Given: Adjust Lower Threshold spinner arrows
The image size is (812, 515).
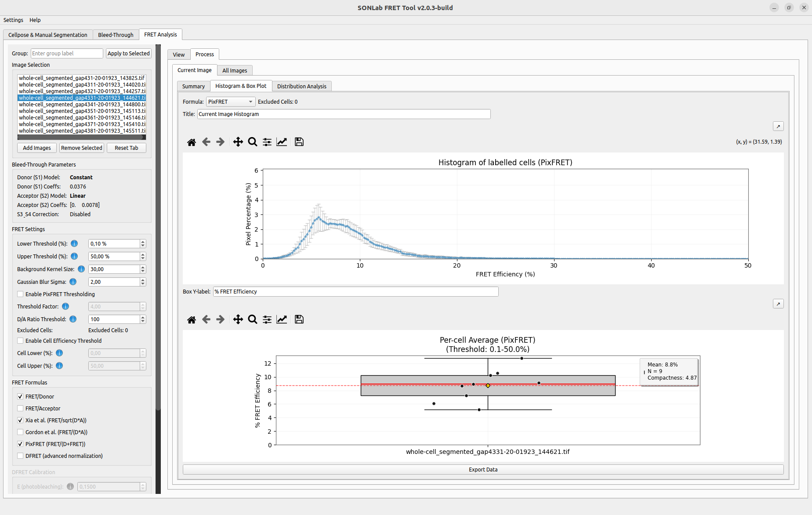Looking at the screenshot, I should click(x=143, y=243).
